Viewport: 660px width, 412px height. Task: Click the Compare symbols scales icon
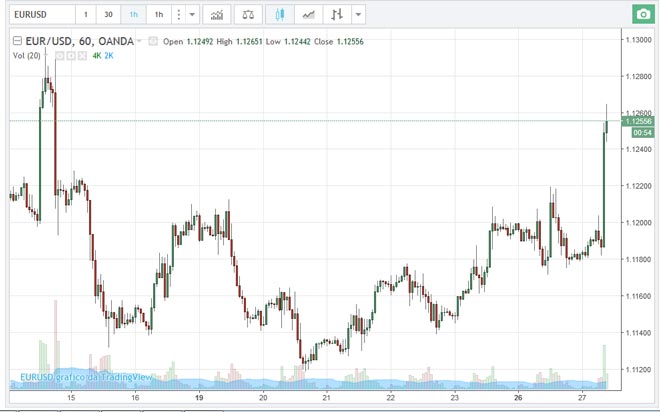coord(248,15)
